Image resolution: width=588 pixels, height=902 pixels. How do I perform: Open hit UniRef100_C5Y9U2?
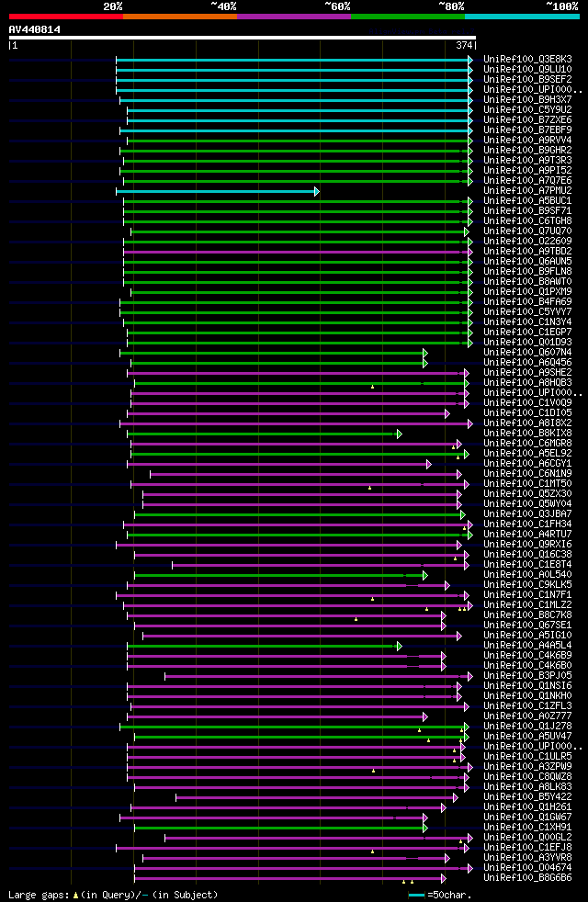click(x=527, y=110)
